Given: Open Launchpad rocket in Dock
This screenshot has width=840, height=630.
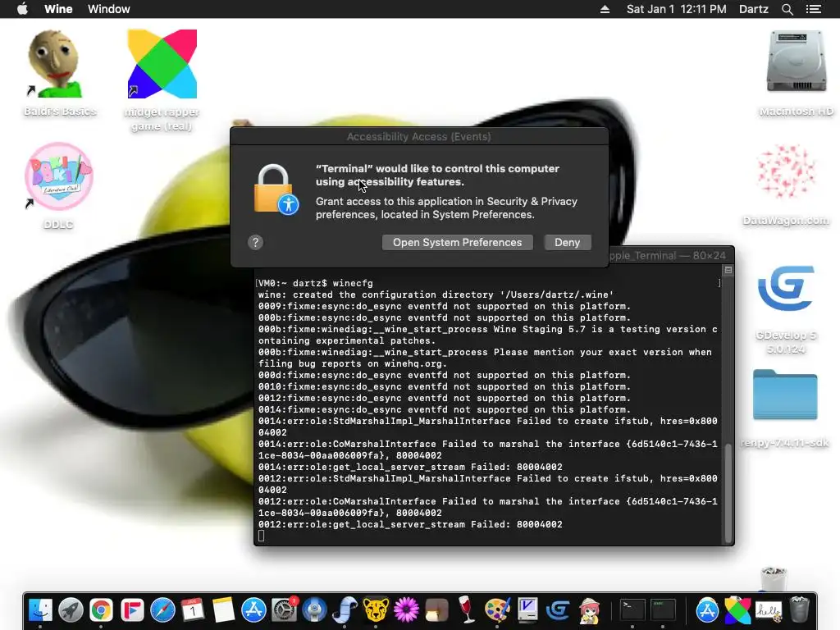Looking at the screenshot, I should click(71, 609).
